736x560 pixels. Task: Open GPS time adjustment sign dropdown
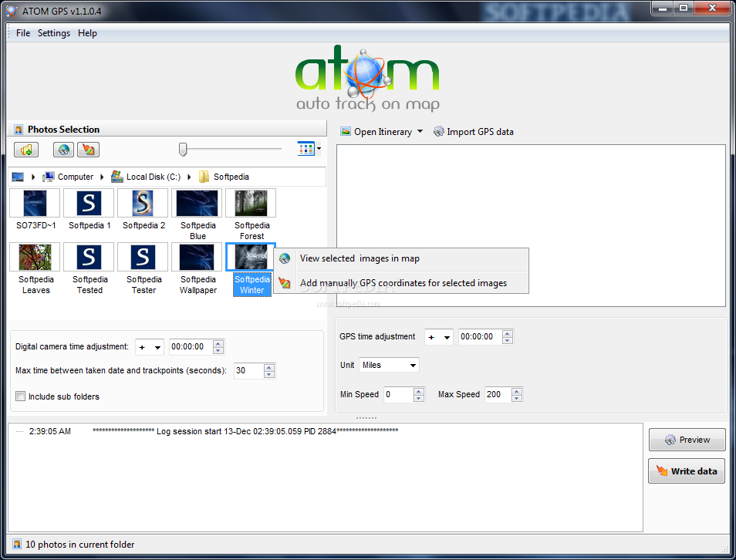(x=438, y=337)
